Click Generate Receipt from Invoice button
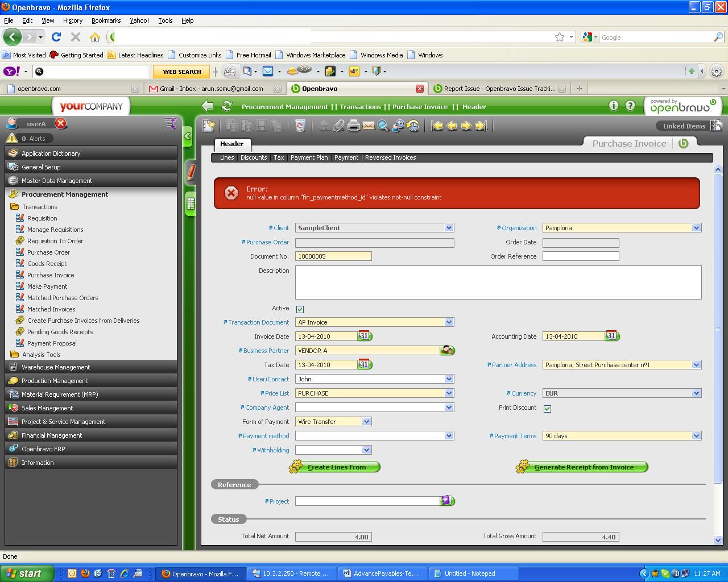 pyautogui.click(x=584, y=467)
